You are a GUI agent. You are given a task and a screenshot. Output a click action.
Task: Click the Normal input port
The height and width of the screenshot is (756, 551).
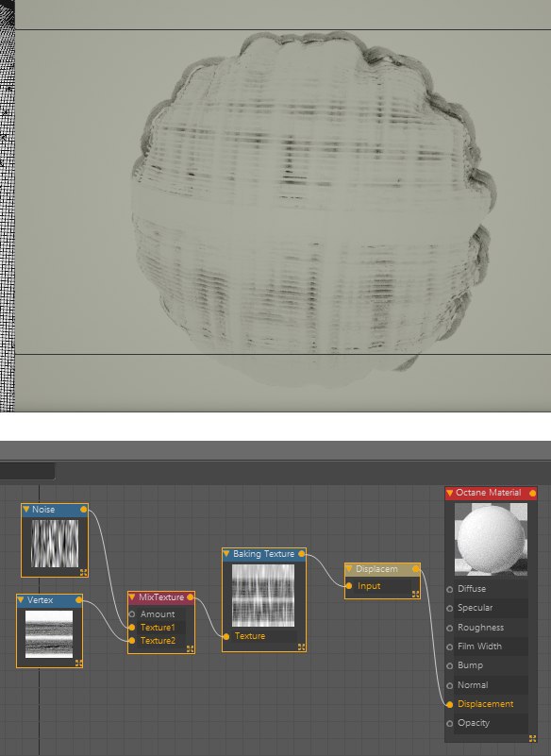pyautogui.click(x=449, y=685)
